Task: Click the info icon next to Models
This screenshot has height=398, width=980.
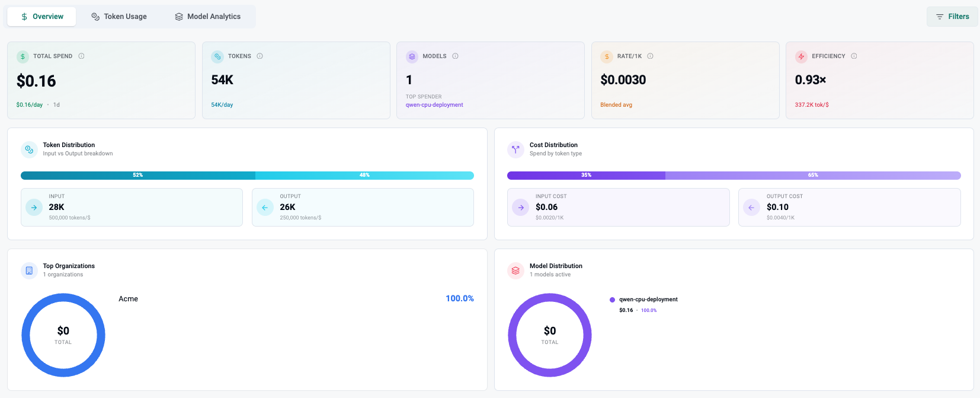Action: point(456,56)
